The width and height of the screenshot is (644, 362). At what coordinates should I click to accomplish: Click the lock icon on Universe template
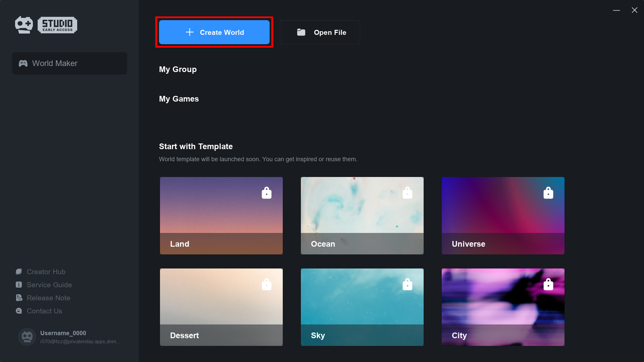548,193
